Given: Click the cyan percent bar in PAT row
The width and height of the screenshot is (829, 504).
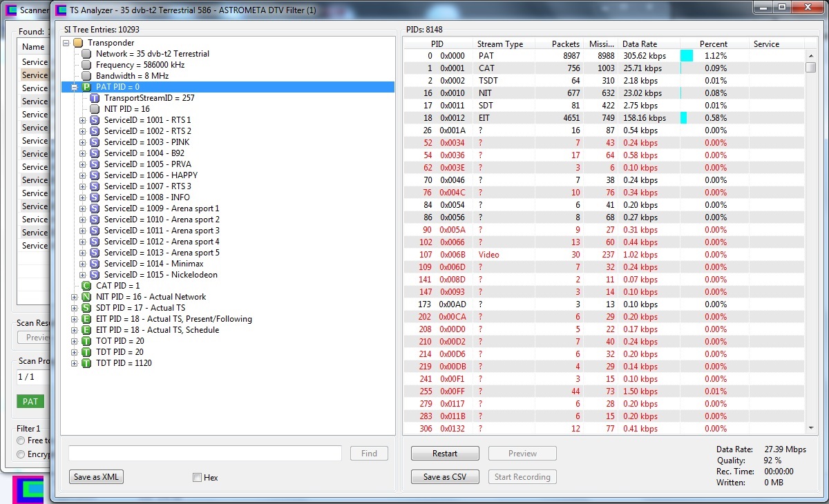Looking at the screenshot, I should (687, 56).
